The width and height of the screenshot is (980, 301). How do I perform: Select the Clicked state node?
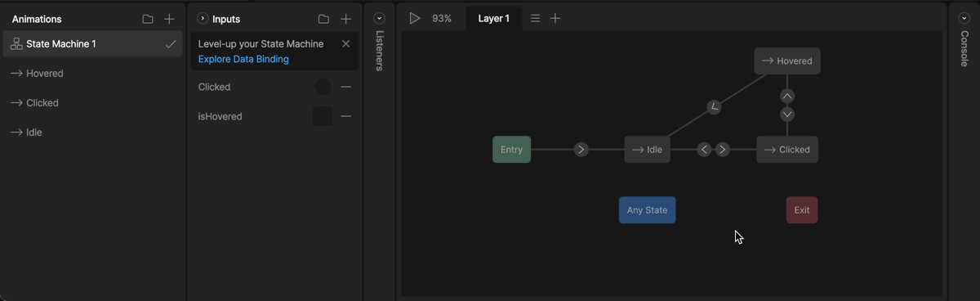787,150
